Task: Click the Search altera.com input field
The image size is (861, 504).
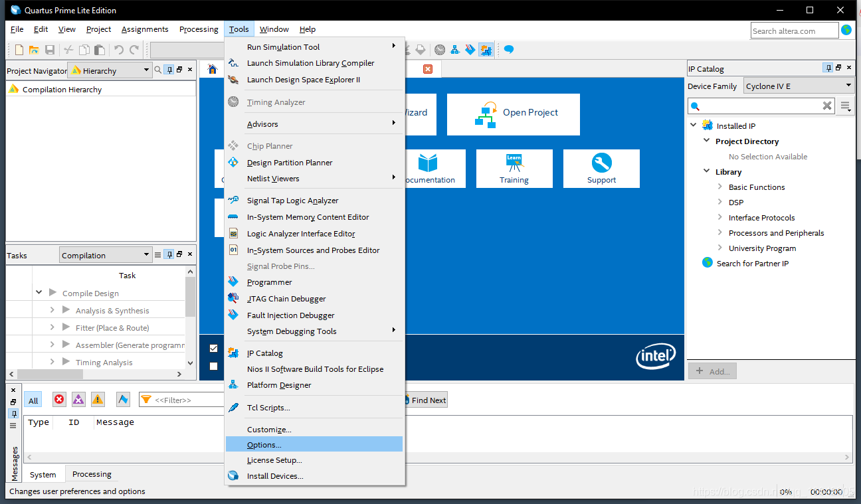Action: coord(795,31)
